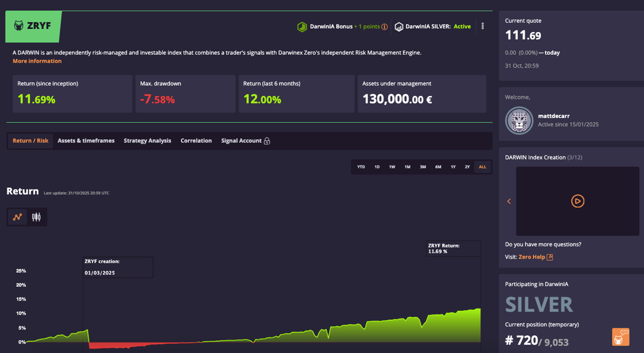The height and width of the screenshot is (353, 644).
Task: Click the Return since inception 11.69% card
Action: [72, 94]
